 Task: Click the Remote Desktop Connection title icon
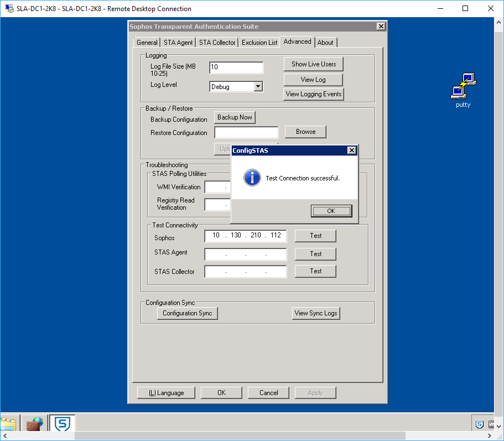[9, 8]
